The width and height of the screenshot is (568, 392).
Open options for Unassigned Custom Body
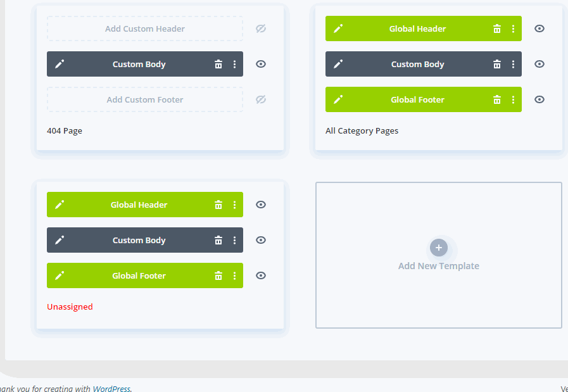pos(234,240)
